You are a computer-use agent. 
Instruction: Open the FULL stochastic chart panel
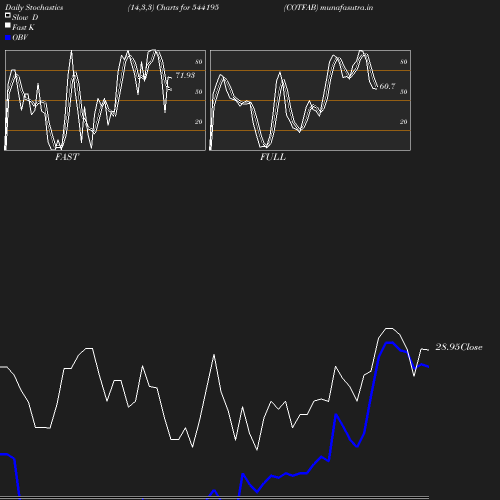pyautogui.click(x=310, y=100)
